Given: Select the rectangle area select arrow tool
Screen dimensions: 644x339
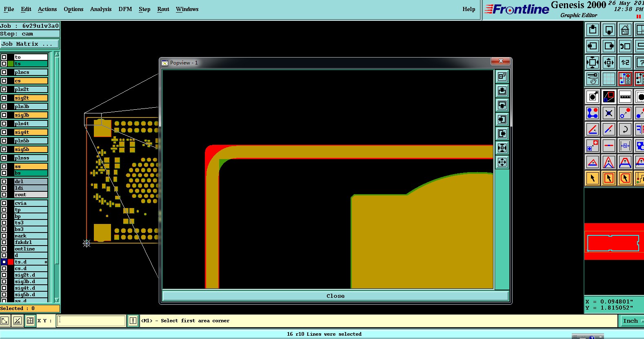Looking at the screenshot, I should coord(609,178).
